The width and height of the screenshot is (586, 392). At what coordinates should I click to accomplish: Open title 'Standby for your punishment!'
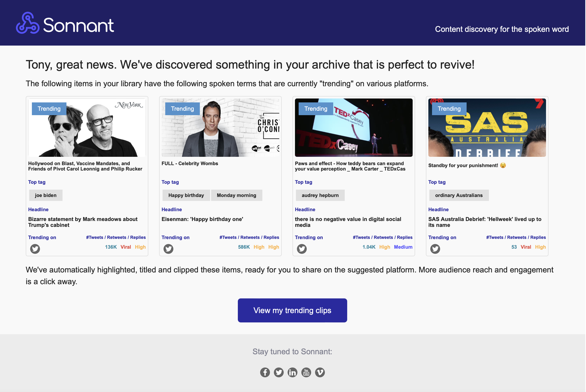468,166
